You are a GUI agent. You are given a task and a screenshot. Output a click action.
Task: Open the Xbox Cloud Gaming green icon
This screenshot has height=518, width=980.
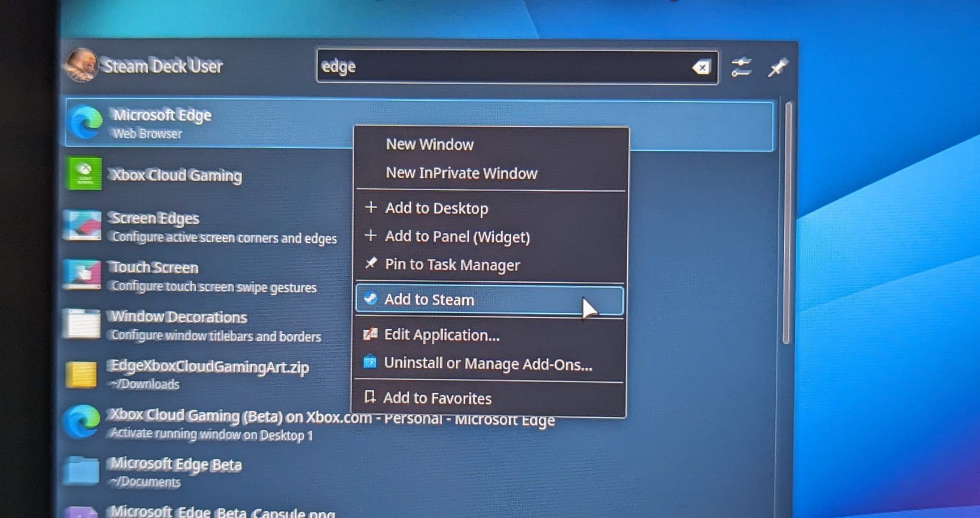click(x=84, y=174)
